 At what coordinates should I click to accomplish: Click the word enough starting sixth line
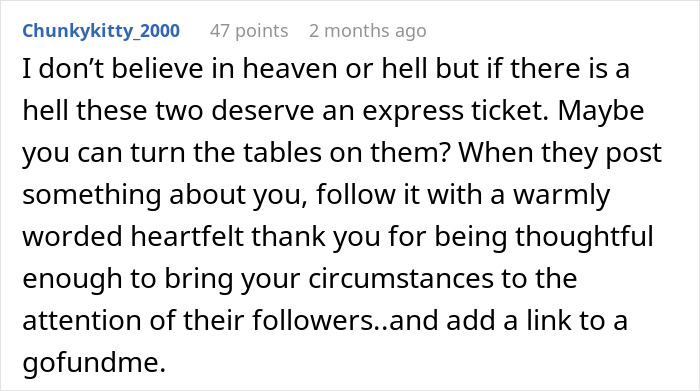click(x=72, y=278)
